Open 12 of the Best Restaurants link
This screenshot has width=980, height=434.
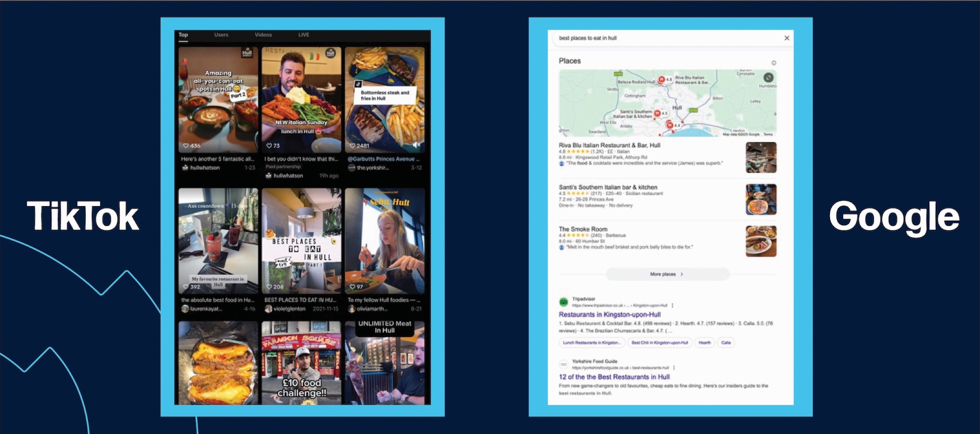point(614,377)
